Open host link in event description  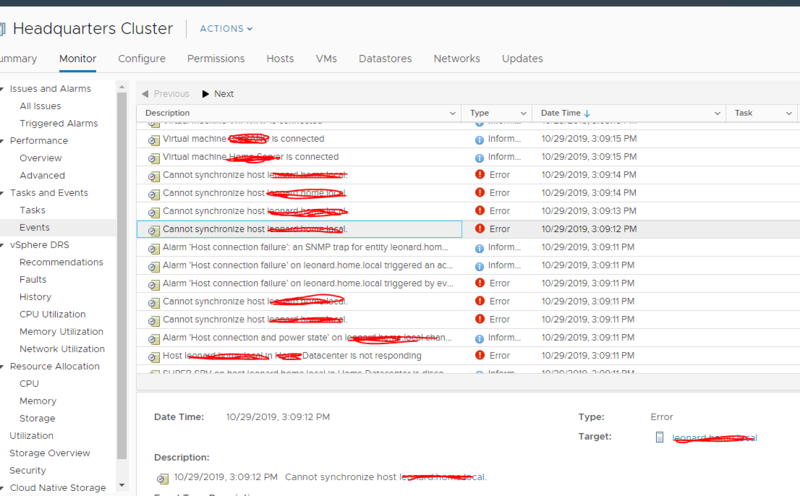[442, 477]
